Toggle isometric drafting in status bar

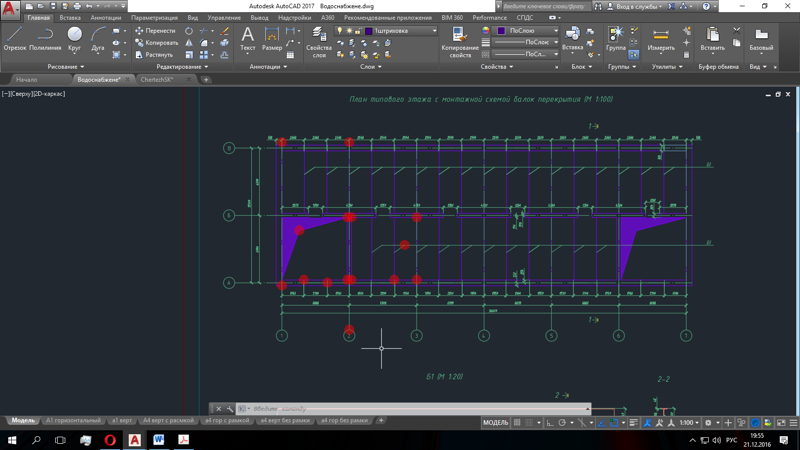click(582, 422)
